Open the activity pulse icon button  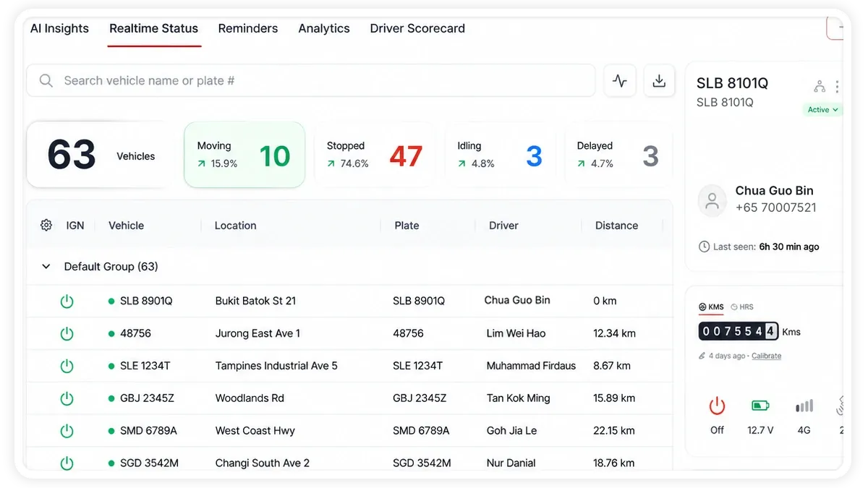click(620, 81)
